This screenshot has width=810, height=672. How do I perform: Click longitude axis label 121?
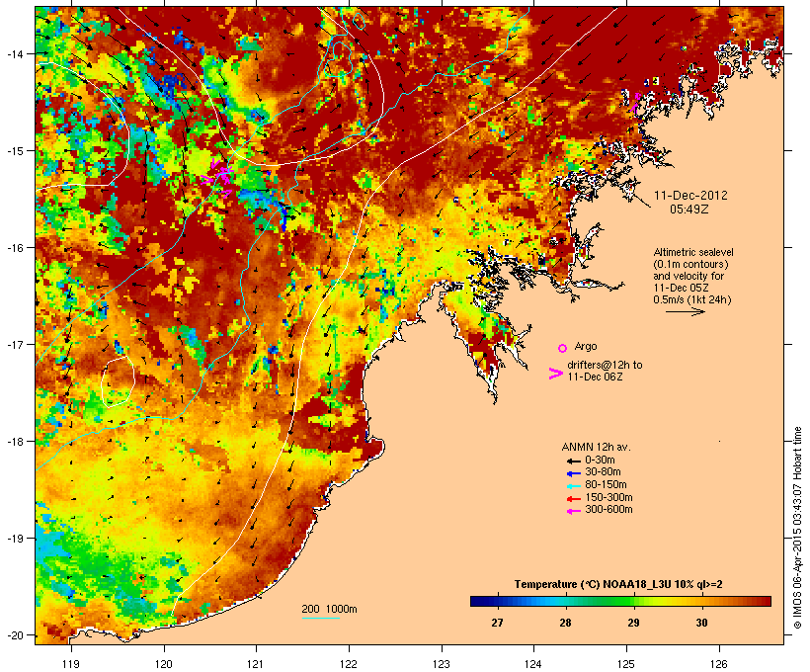pos(256,664)
